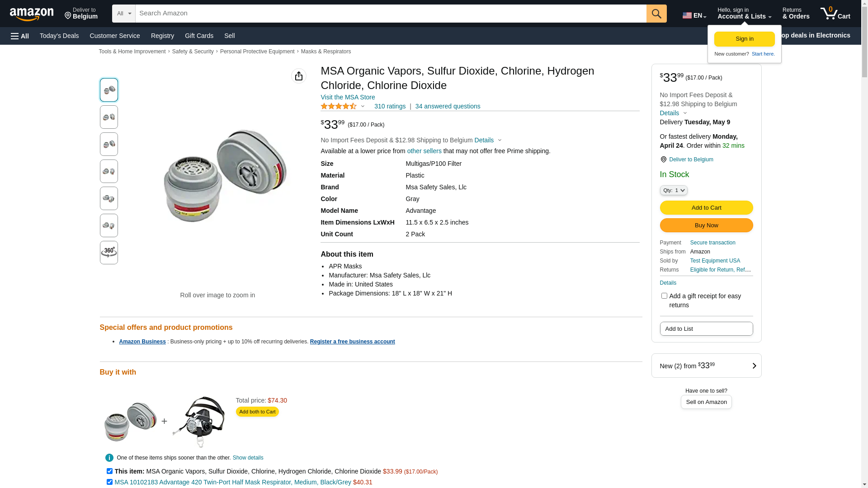
Task: Tick the gift receipt checkbox
Action: 664,296
